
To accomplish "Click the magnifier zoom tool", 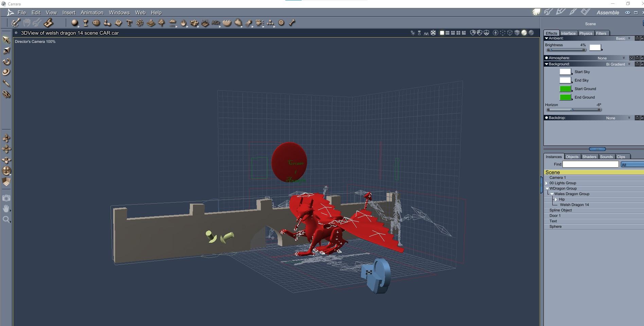I will [x=6, y=220].
